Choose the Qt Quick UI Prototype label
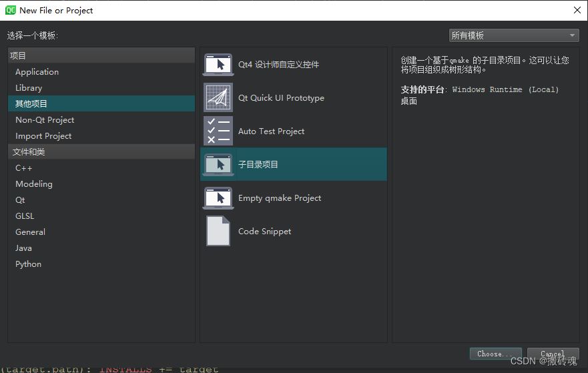 (x=281, y=98)
